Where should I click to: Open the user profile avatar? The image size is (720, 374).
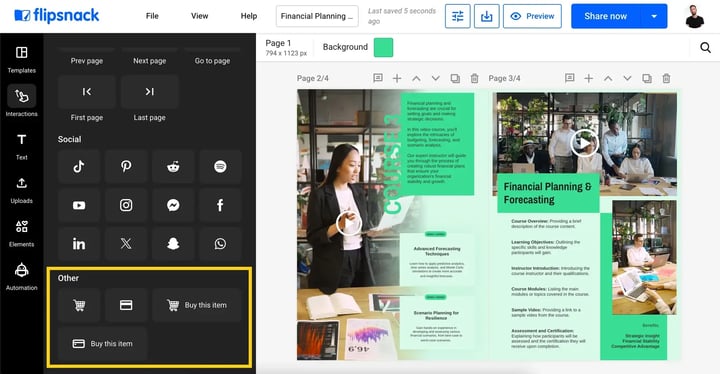click(x=694, y=16)
